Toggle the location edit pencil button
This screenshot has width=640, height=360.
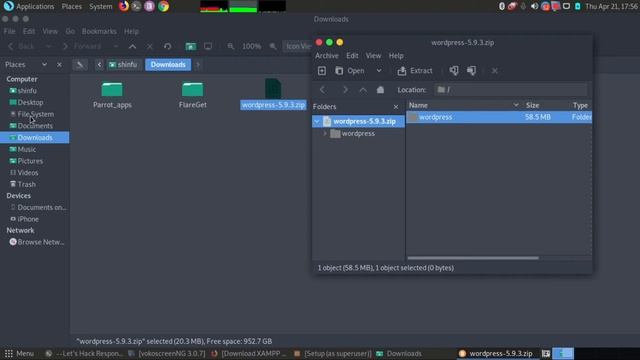click(80, 64)
